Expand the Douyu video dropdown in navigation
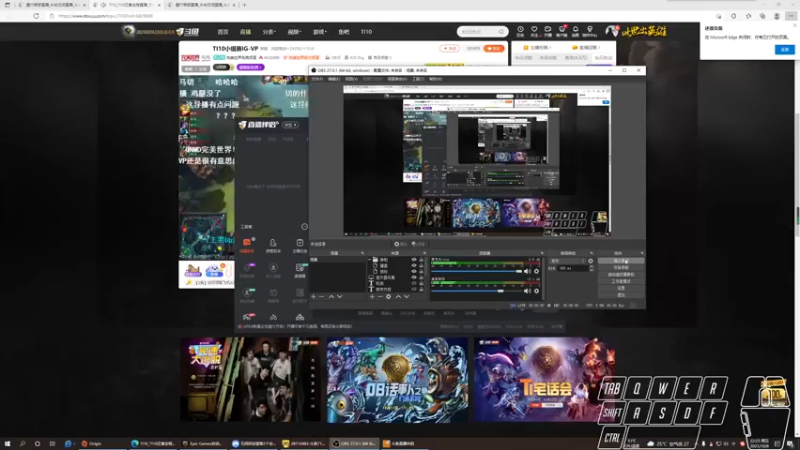The image size is (800, 450). [x=294, y=32]
